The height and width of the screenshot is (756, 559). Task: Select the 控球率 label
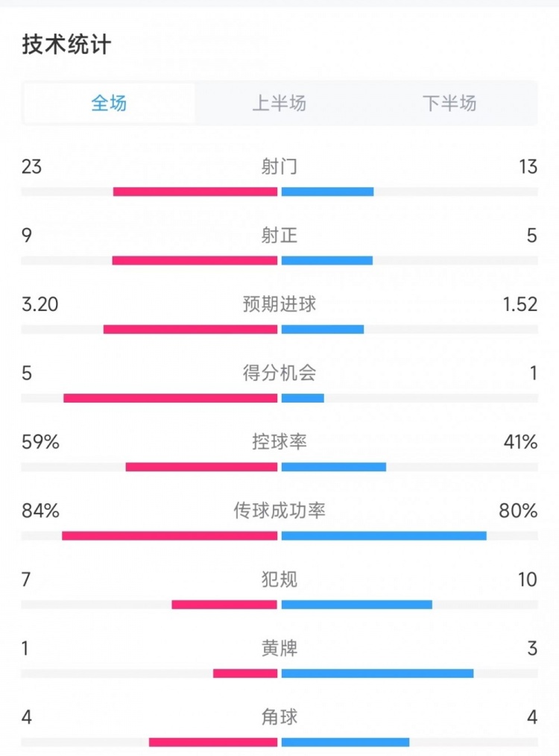[x=279, y=442]
